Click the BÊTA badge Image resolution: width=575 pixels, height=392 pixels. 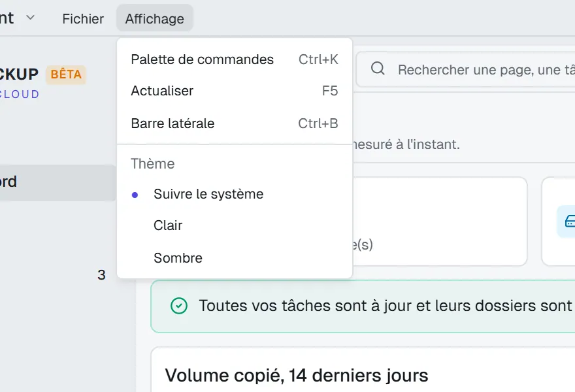(x=66, y=74)
